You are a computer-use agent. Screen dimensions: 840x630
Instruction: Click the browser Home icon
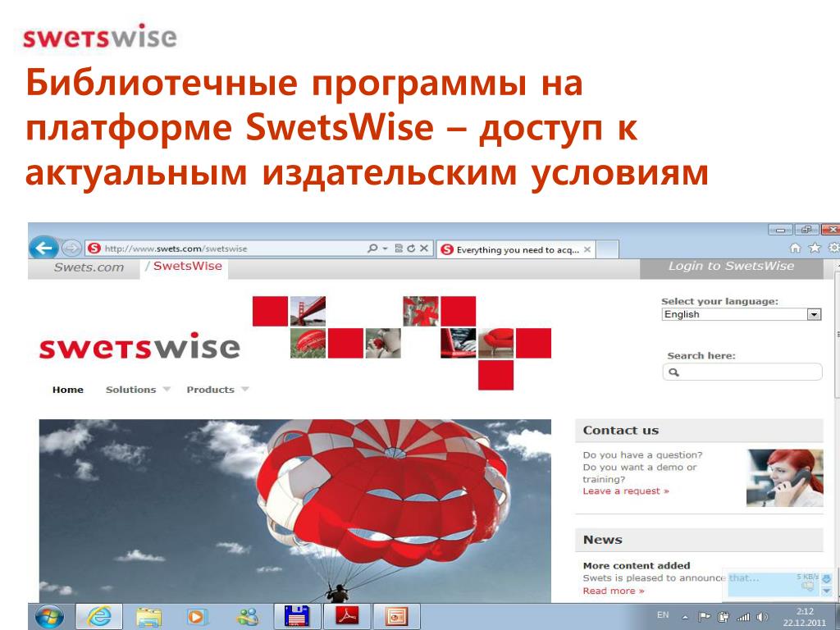point(796,248)
